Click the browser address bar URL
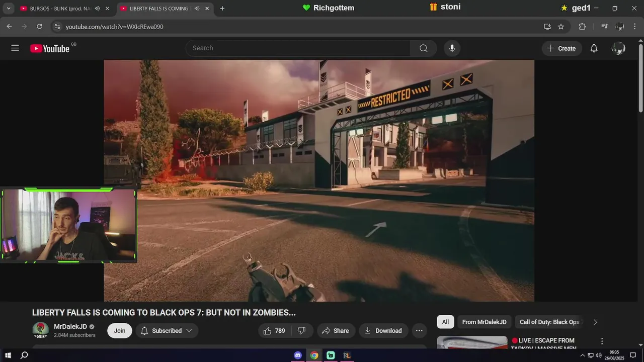The height and width of the screenshot is (362, 644). coord(115,27)
